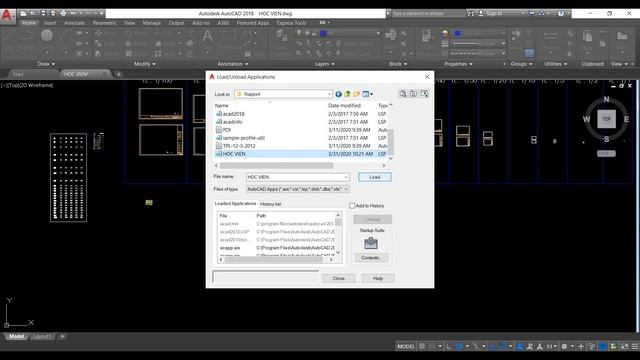The image size is (640, 360).
Task: Click the file list horizontal scrollbar
Action: click(276, 166)
